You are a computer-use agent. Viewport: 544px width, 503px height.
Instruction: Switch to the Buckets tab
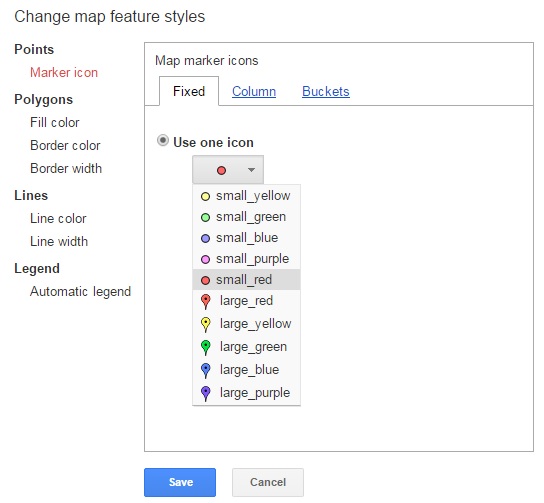point(326,92)
